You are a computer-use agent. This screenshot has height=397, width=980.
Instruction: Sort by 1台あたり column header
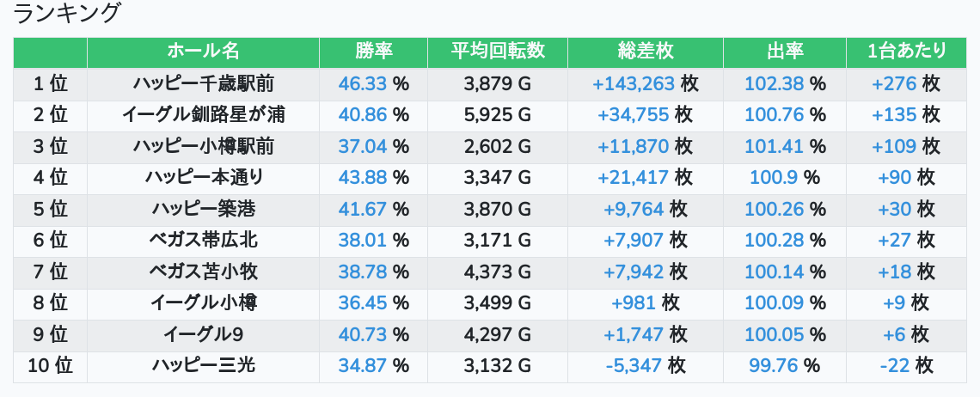tap(906, 52)
